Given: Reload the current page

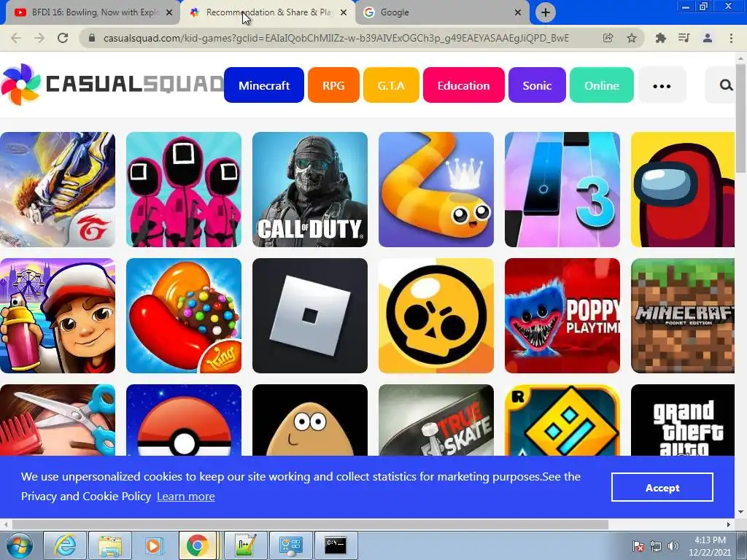Looking at the screenshot, I should [63, 38].
